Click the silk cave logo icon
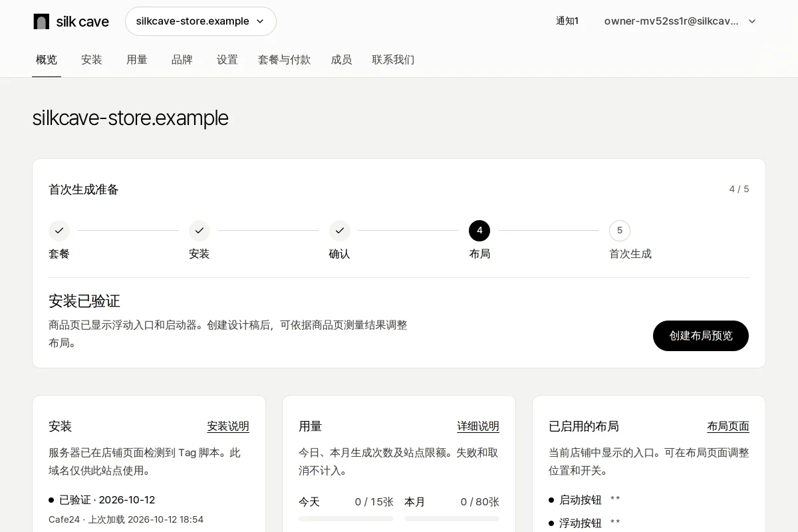Image resolution: width=798 pixels, height=532 pixels. click(x=41, y=21)
